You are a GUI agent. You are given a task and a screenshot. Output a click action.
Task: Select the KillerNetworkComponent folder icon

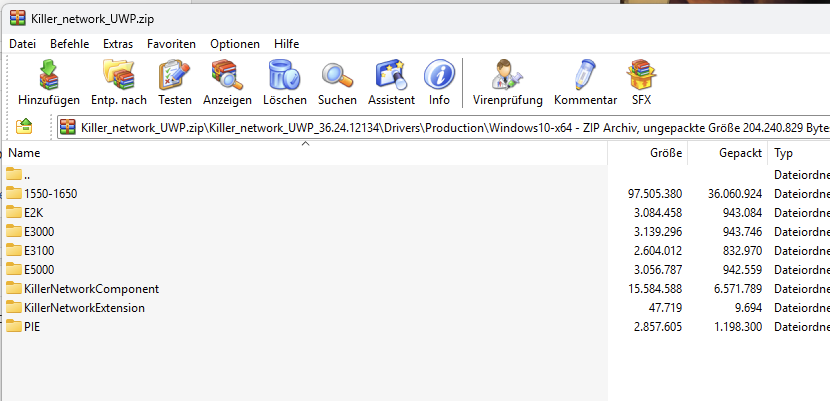(x=14, y=288)
